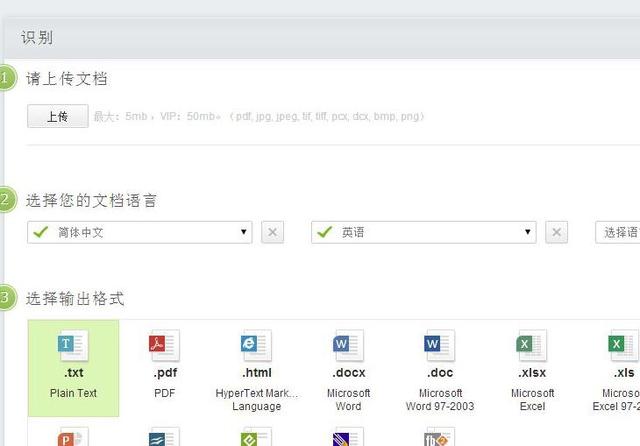This screenshot has width=640, height=446.
Task: Remove 英语 language with X button
Action: [x=556, y=232]
